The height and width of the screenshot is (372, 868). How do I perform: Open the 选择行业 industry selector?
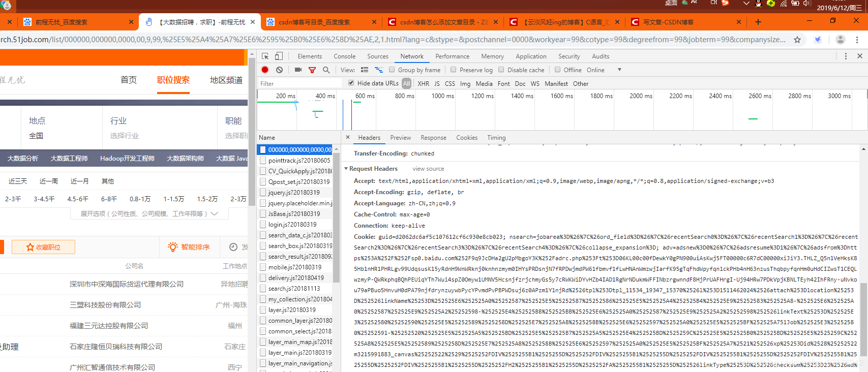125,136
